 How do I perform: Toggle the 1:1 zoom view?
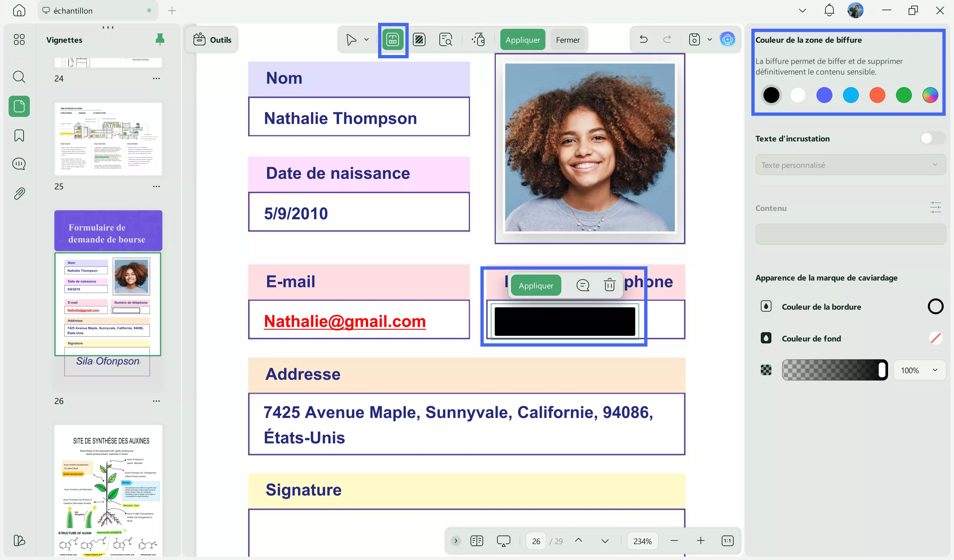728,541
